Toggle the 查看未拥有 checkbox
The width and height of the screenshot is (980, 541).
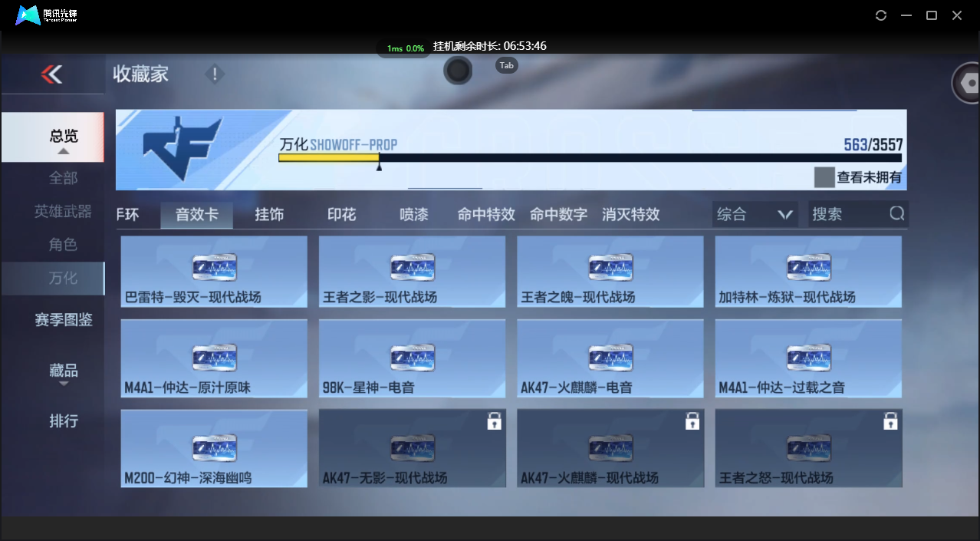click(824, 177)
